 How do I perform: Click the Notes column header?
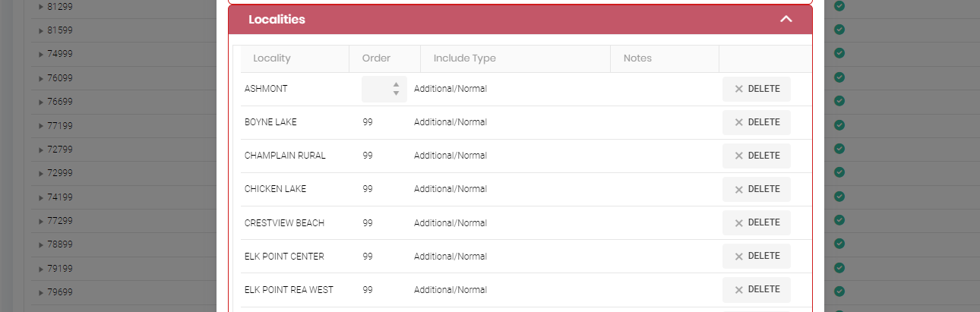637,58
